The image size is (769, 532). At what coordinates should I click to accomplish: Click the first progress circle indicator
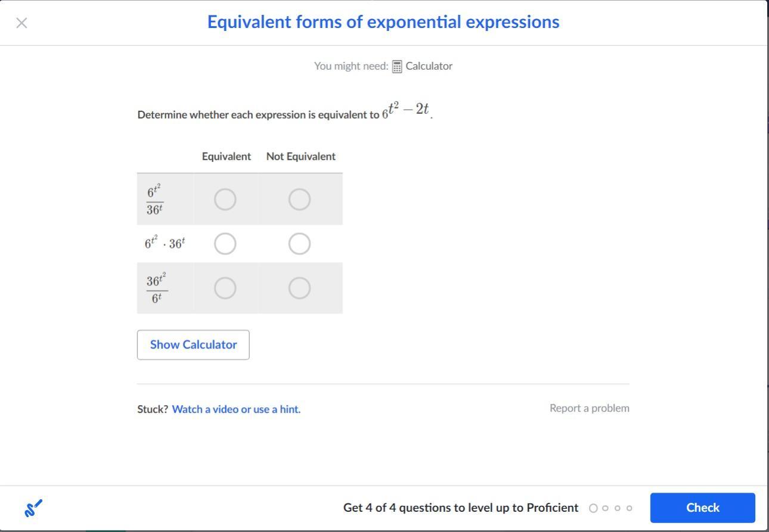click(x=593, y=508)
